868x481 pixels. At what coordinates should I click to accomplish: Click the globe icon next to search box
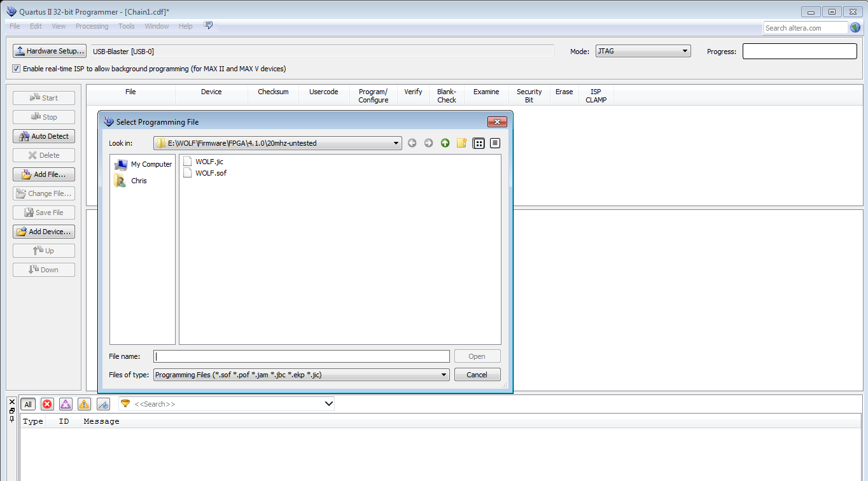tap(855, 27)
